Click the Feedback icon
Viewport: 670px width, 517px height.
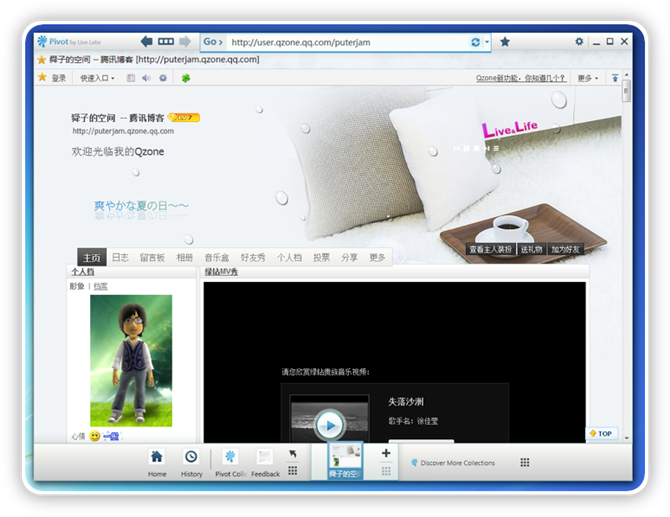[x=265, y=460]
